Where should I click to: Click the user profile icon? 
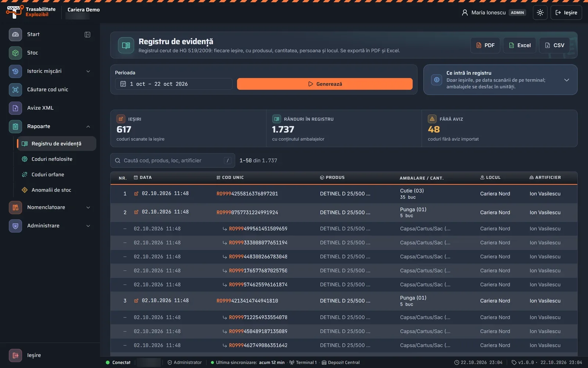(x=465, y=13)
